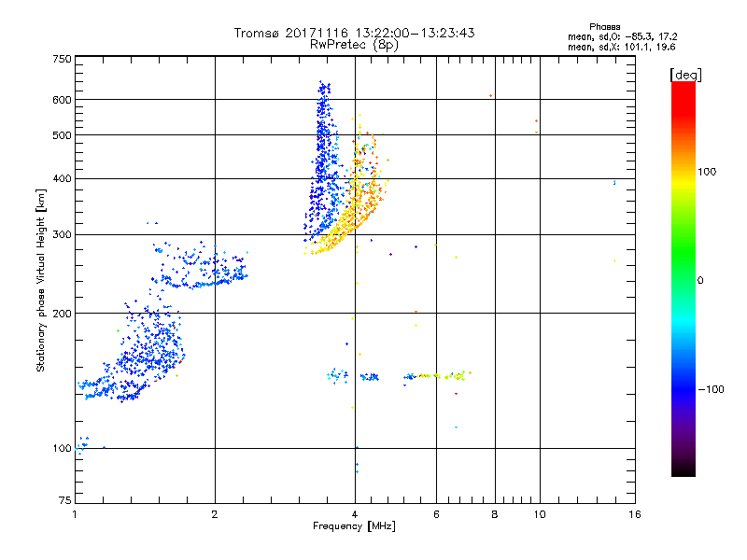Click the "RwPretec (8p)" subtitle

coord(354,45)
